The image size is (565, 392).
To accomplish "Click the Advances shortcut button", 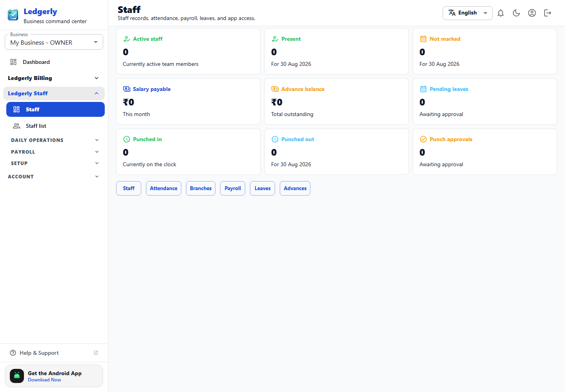I will pyautogui.click(x=295, y=188).
